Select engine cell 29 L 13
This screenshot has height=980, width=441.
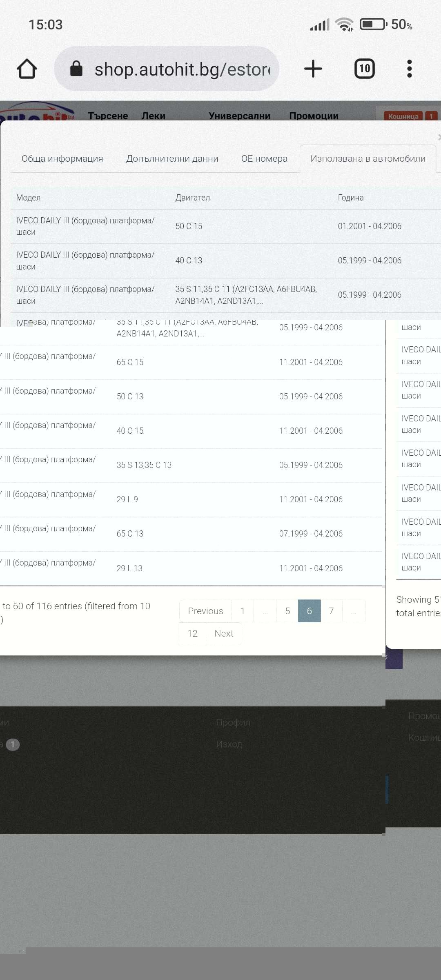click(x=129, y=568)
